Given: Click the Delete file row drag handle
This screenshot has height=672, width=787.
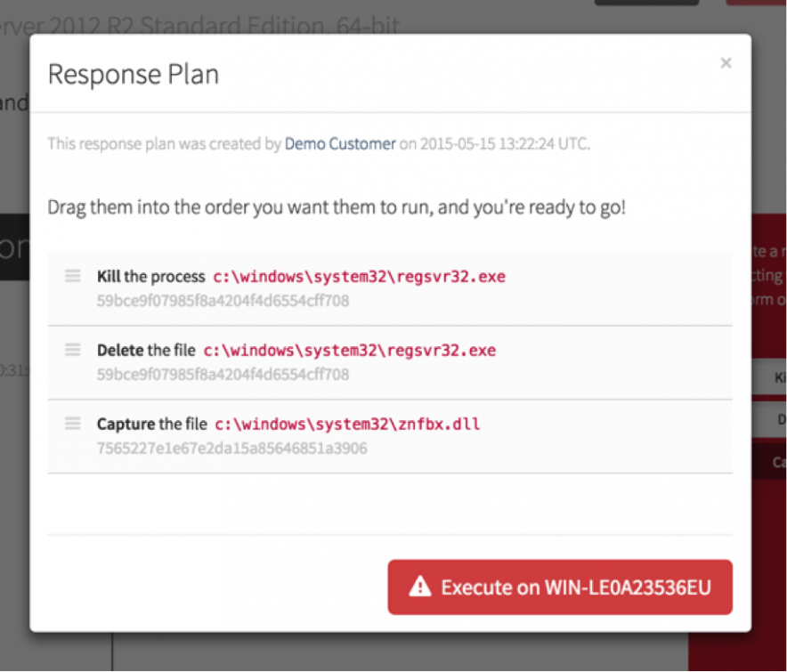Looking at the screenshot, I should 73,350.
